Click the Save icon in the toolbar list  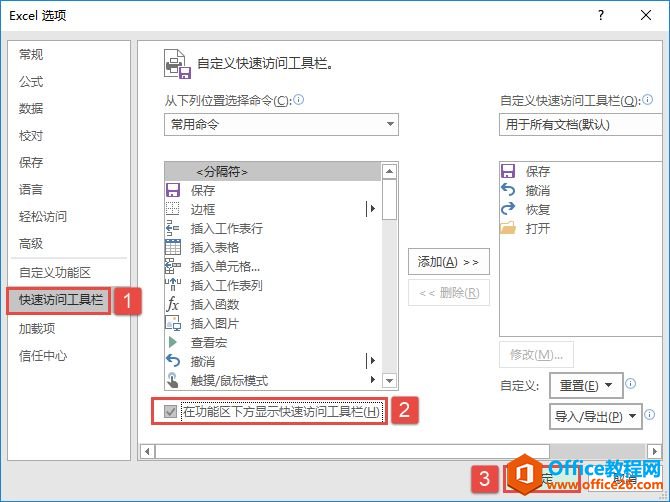pos(508,171)
